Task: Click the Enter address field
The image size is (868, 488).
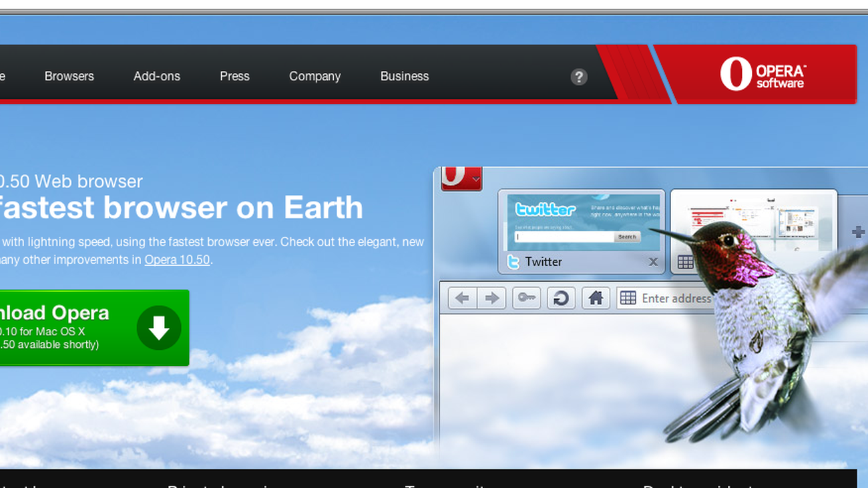Action: (x=674, y=298)
